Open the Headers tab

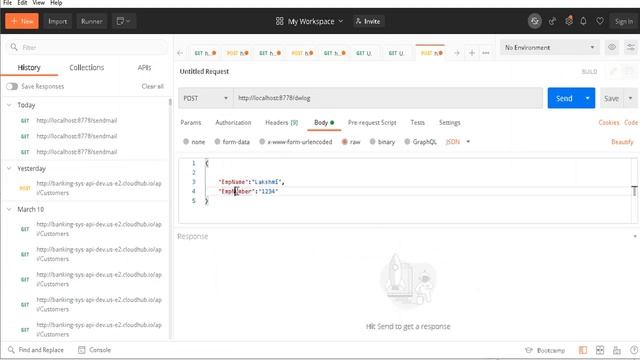[282, 123]
